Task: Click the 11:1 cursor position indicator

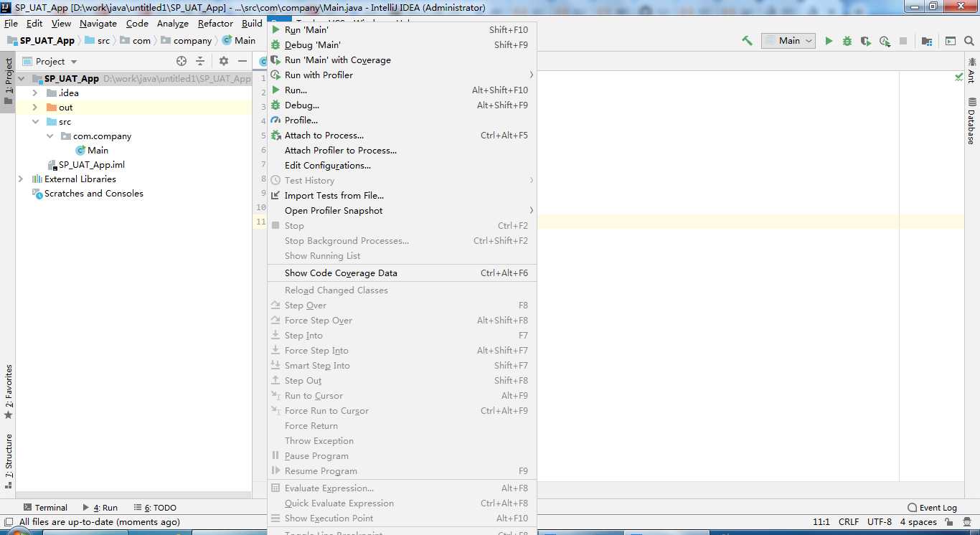Action: 821,522
